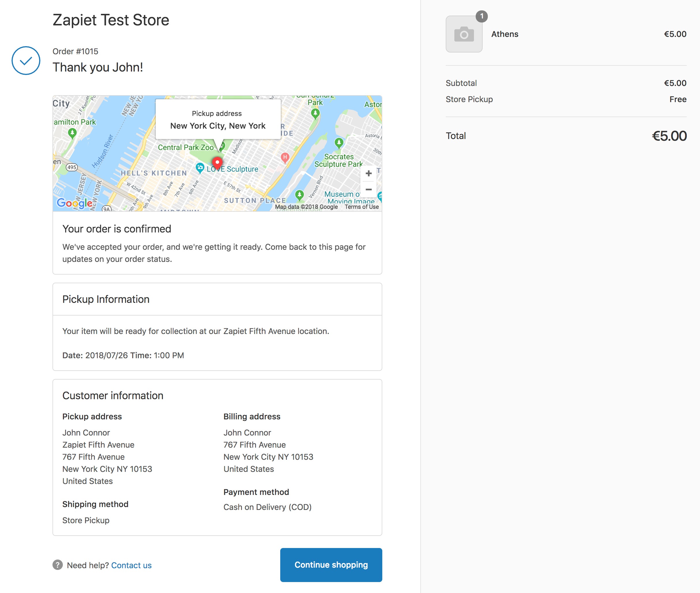Click the Pickup address map popup

coord(218,119)
